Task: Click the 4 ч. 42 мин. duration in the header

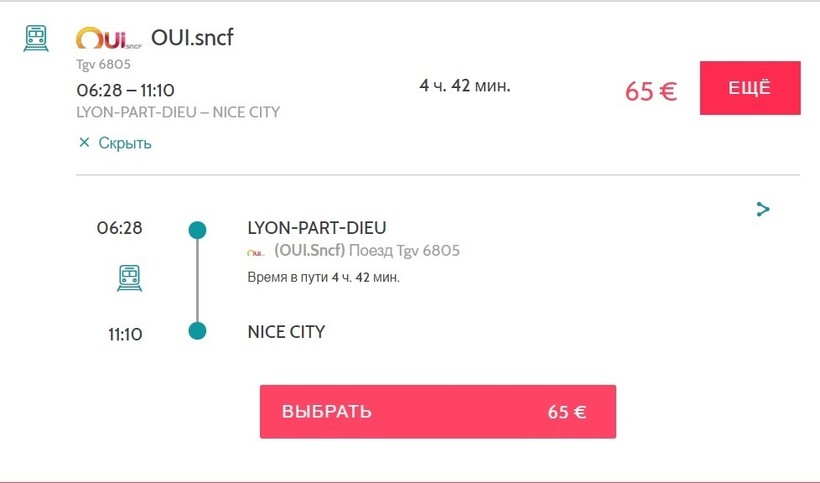Action: (x=464, y=86)
